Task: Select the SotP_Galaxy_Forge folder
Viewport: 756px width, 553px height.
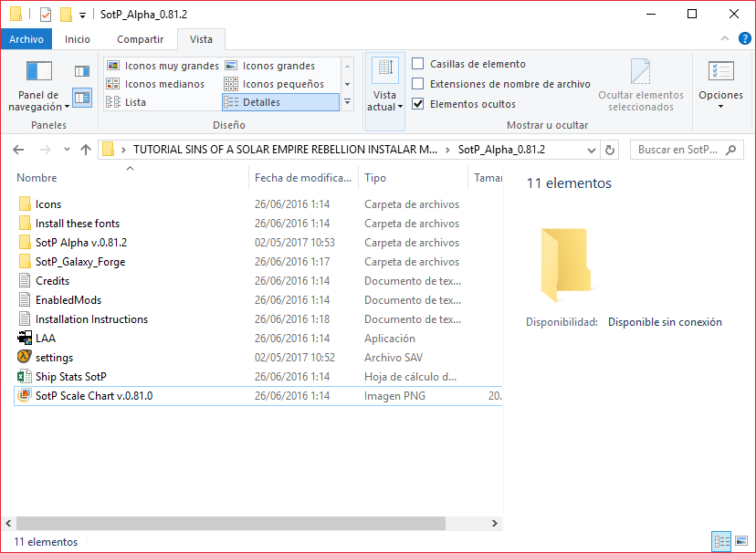Action: (x=258, y=262)
